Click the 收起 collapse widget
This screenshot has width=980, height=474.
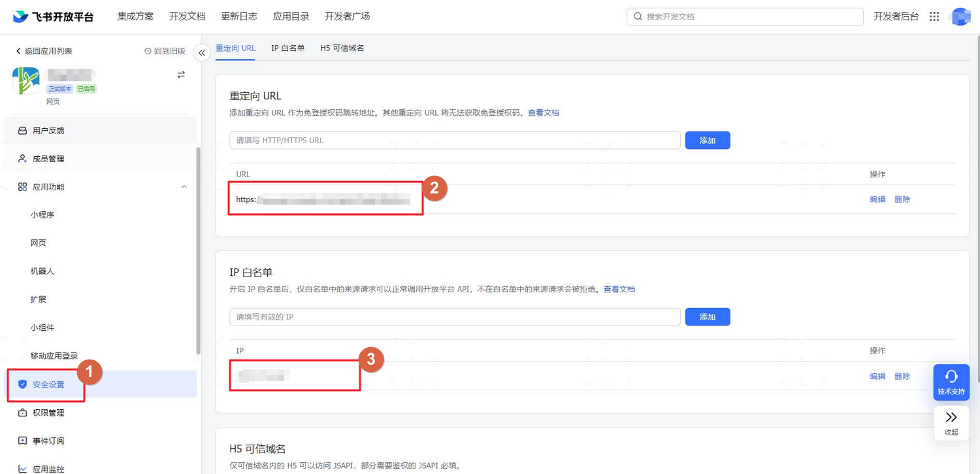[951, 424]
